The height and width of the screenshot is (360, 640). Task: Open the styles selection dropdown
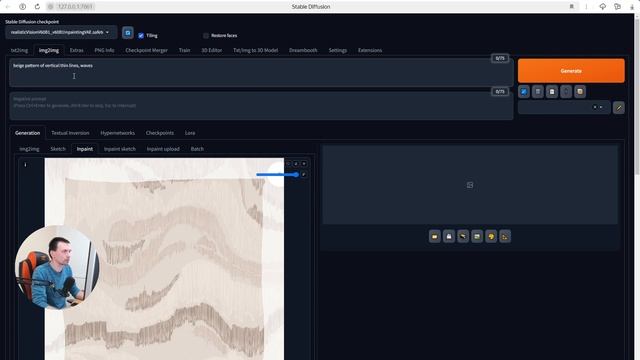pos(564,107)
